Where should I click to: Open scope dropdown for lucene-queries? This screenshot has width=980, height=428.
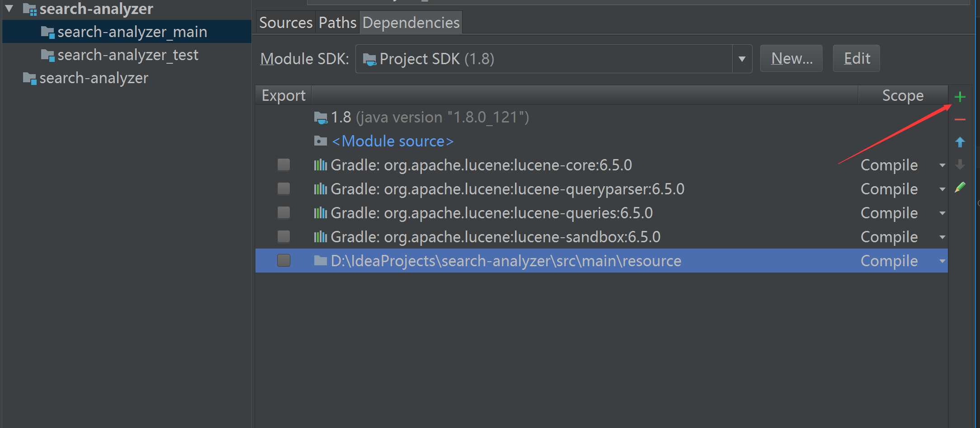(x=942, y=213)
